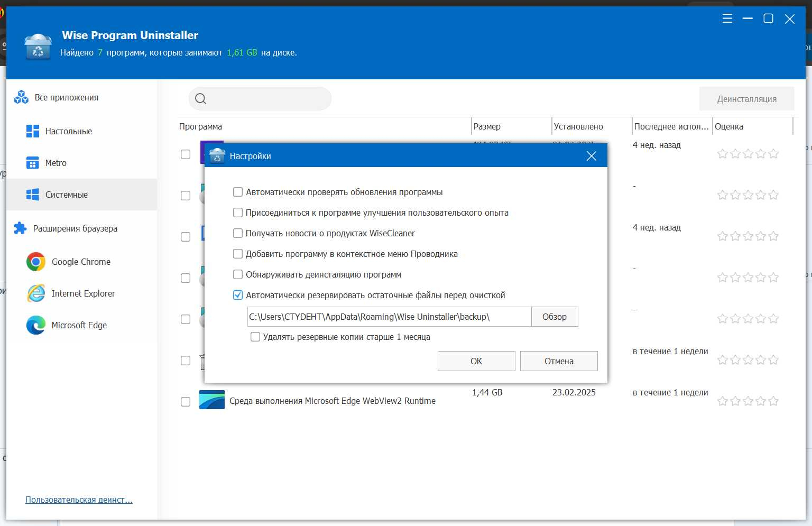812x526 pixels.
Task: Click the Microsoft Edge icon
Action: point(36,325)
